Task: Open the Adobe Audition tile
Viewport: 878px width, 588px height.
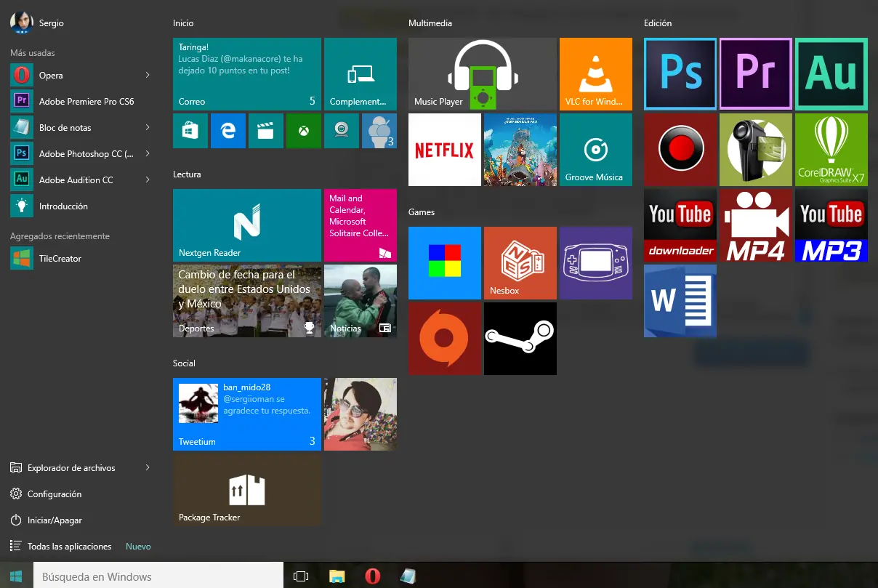Action: click(831, 74)
